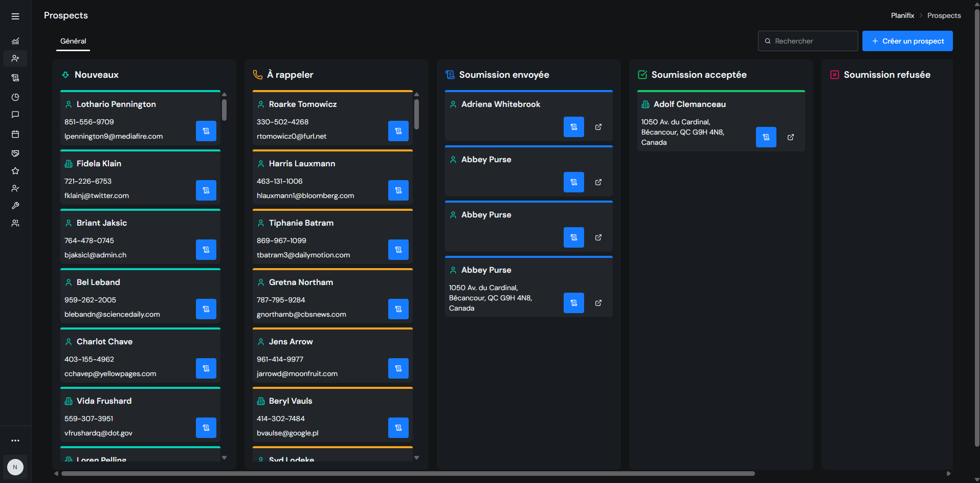This screenshot has height=483, width=980.
Task: Open the hamburger menu in the sidebar
Action: tap(15, 16)
